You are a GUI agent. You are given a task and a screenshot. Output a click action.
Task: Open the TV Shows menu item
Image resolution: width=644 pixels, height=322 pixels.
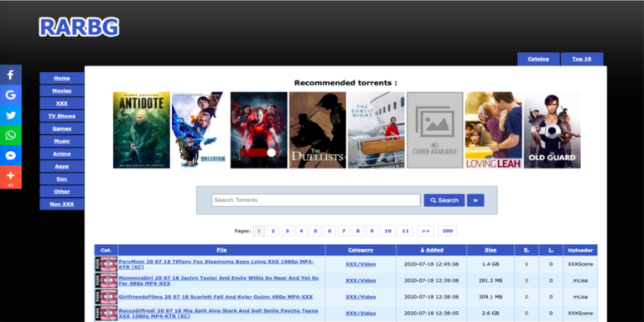tap(61, 116)
